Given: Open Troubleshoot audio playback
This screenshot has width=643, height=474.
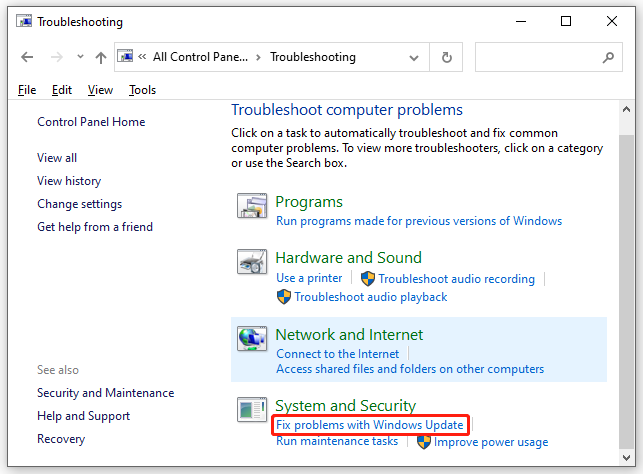Looking at the screenshot, I should coord(371,297).
